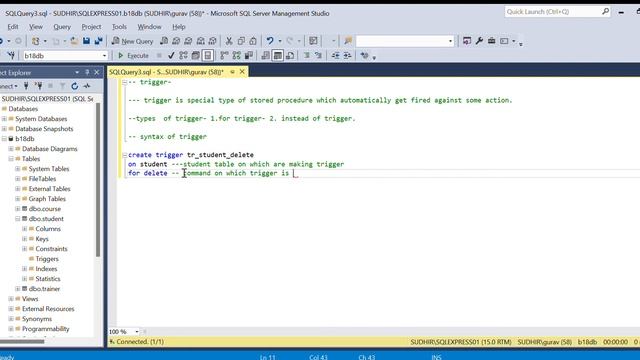Click the Open File folder icon

pos(74,41)
